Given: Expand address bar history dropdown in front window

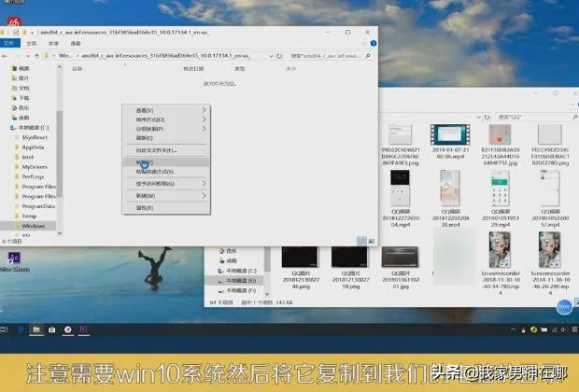Looking at the screenshot, I should 272,56.
